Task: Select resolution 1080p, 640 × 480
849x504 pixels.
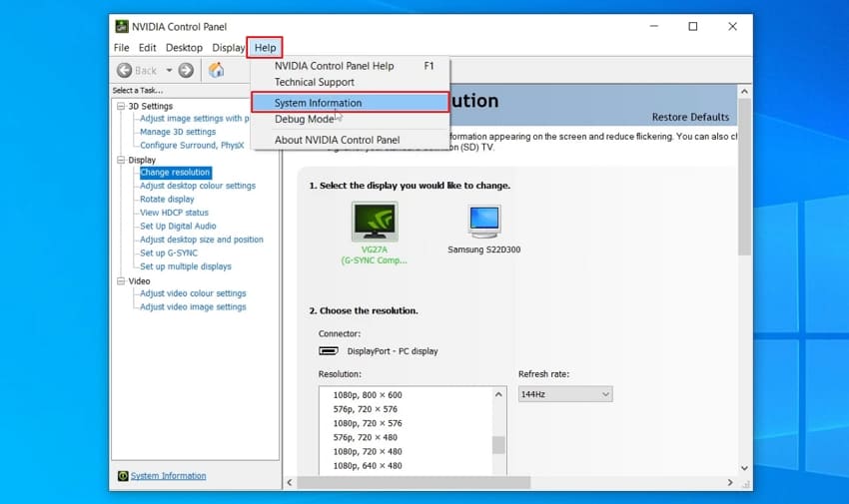Action: click(368, 466)
